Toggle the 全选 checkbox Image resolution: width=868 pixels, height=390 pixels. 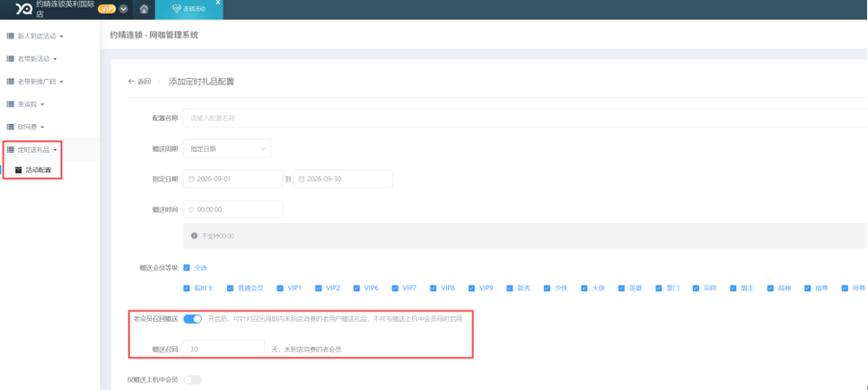(x=187, y=268)
